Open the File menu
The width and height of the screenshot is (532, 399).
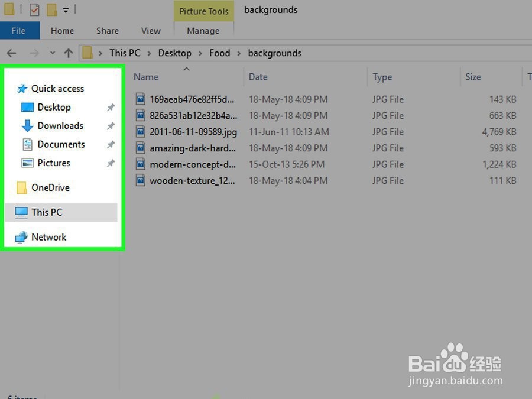pyautogui.click(x=18, y=30)
